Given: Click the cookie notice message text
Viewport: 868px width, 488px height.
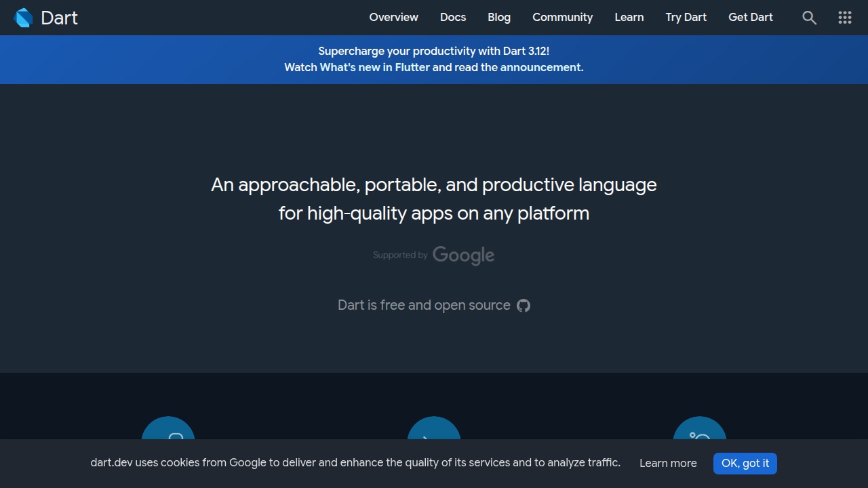Looking at the screenshot, I should [355, 463].
